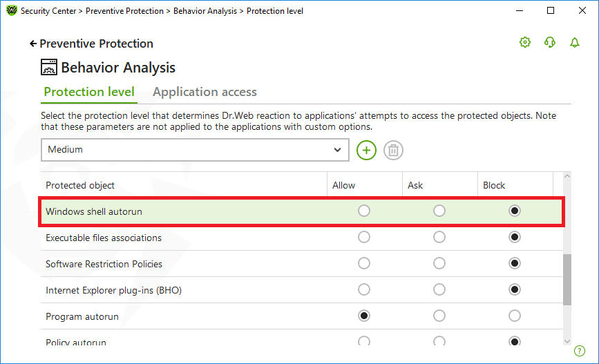Screen dimensions: 599x364
Task: Select the Software Restriction Policies row label
Action: pyautogui.click(x=104, y=264)
